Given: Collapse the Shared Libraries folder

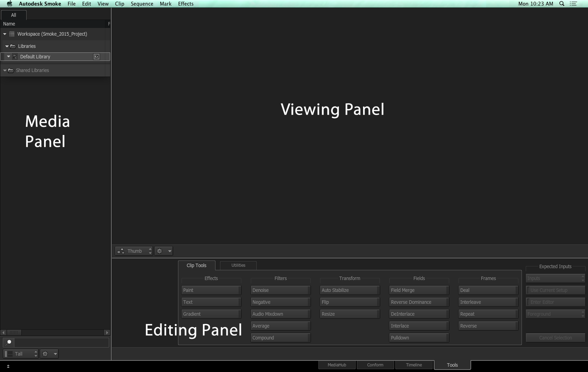Looking at the screenshot, I should pyautogui.click(x=5, y=70).
